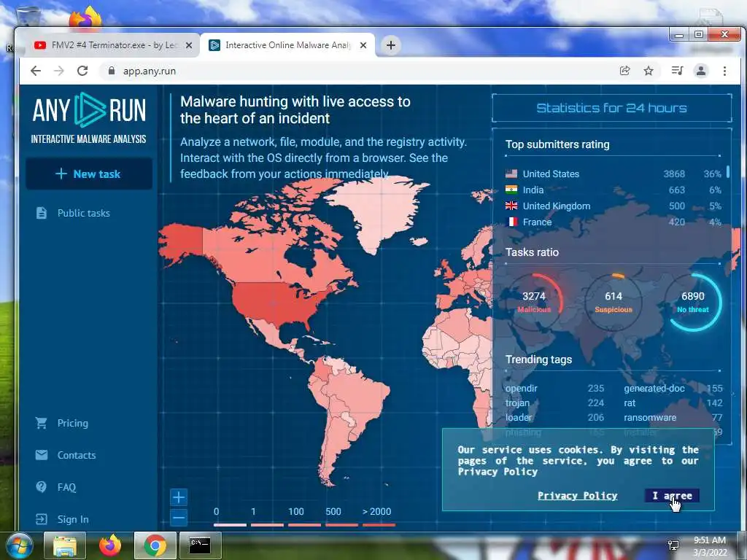Image resolution: width=747 pixels, height=560 pixels.
Task: Open the Windows Start menu
Action: click(18, 545)
